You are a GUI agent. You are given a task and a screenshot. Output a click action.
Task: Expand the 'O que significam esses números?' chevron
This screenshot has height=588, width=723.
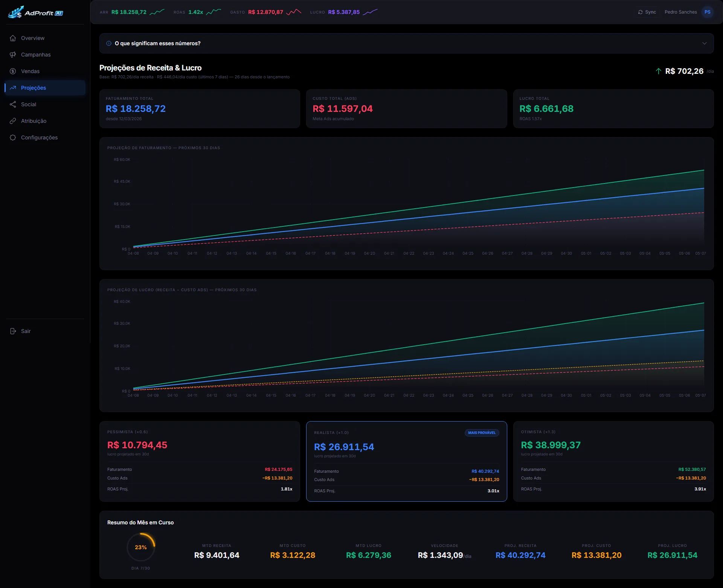(704, 43)
